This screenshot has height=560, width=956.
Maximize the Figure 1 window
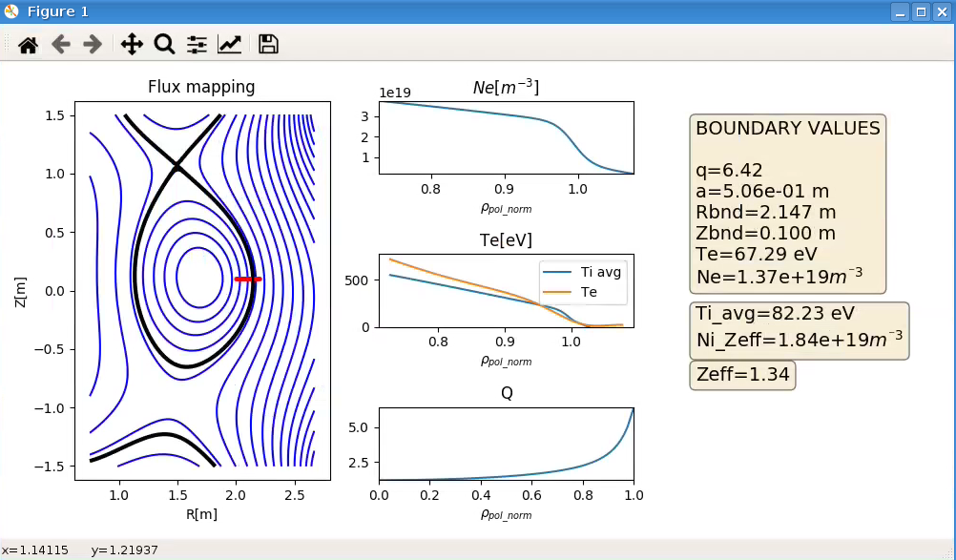click(x=922, y=11)
